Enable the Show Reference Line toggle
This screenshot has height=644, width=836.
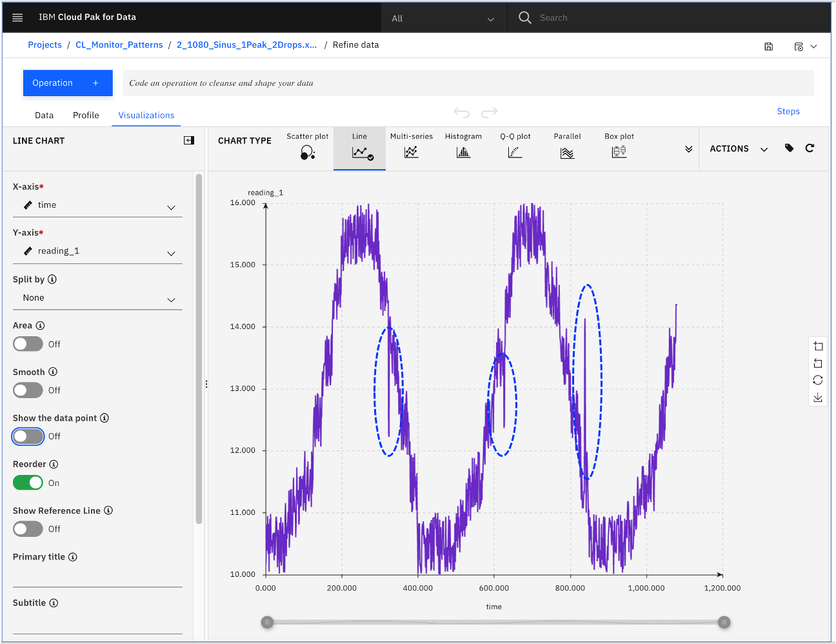coord(28,529)
